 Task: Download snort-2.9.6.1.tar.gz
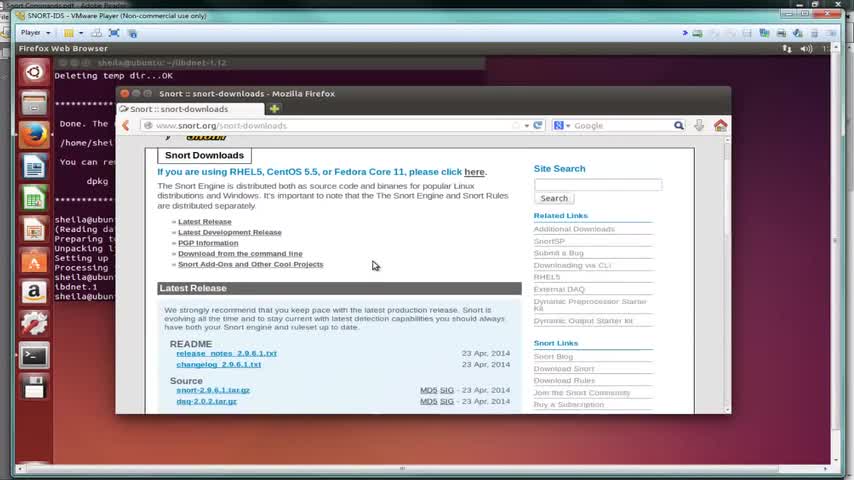pos(213,390)
